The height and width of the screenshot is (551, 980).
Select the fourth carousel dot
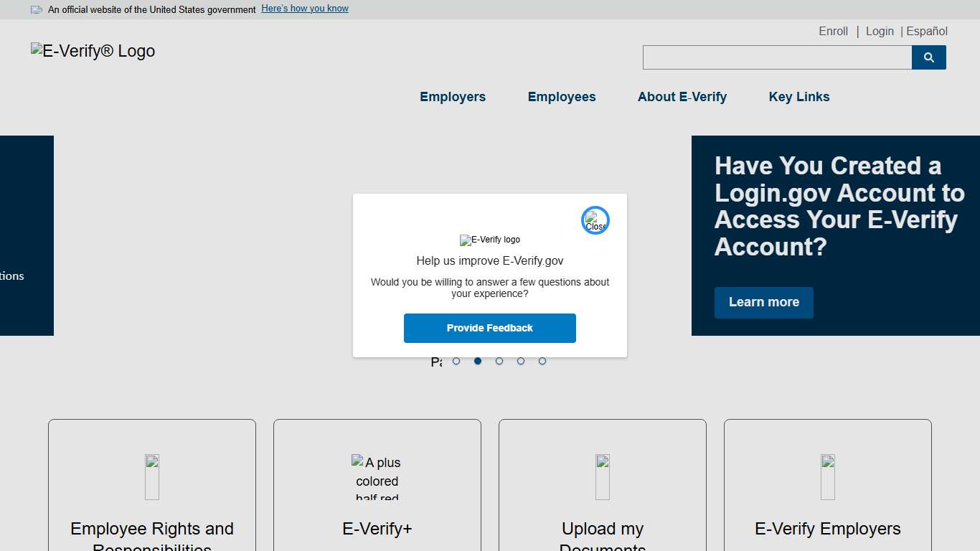pyautogui.click(x=521, y=361)
